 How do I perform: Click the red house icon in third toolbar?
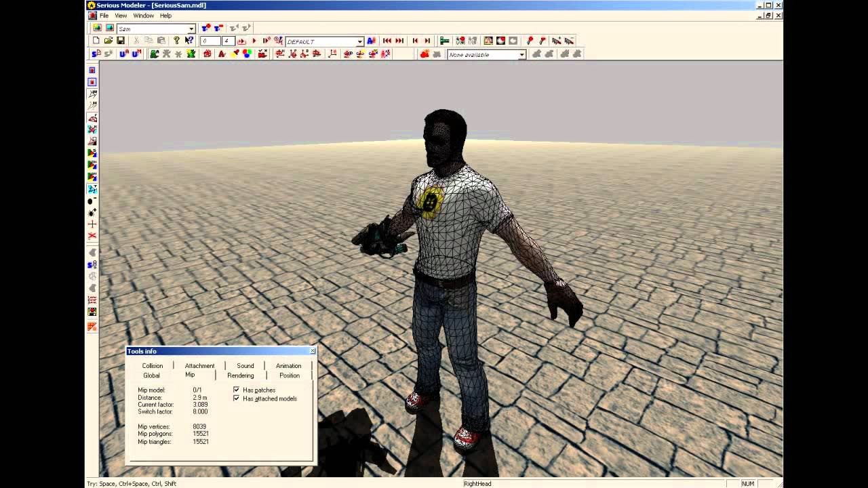click(208, 54)
